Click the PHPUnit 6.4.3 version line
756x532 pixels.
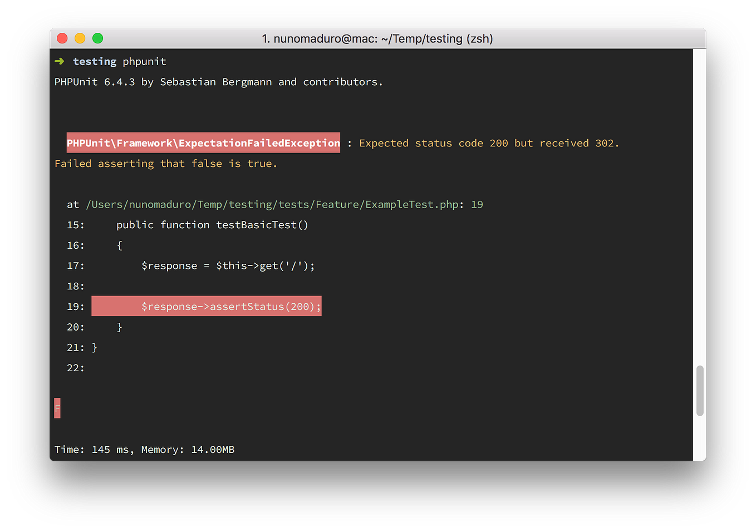tap(218, 82)
